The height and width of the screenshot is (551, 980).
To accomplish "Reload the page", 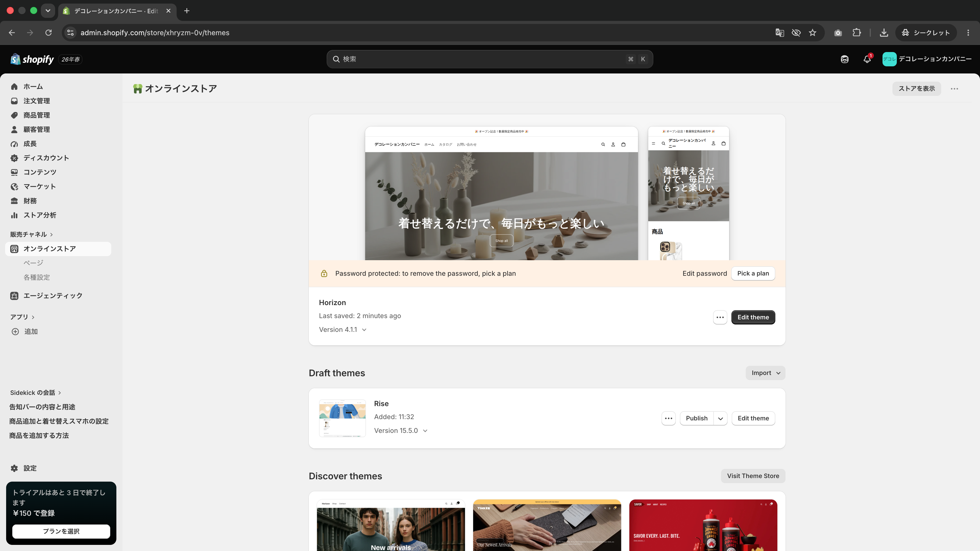I will (48, 33).
